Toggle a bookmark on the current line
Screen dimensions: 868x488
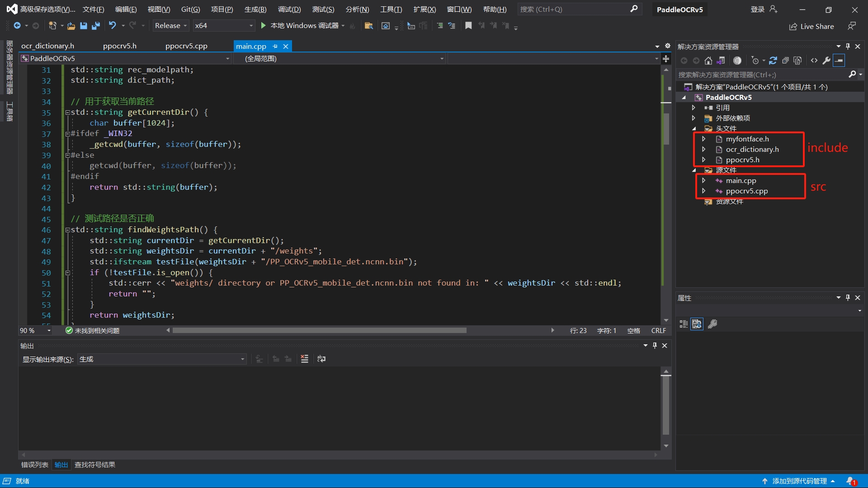pos(468,26)
